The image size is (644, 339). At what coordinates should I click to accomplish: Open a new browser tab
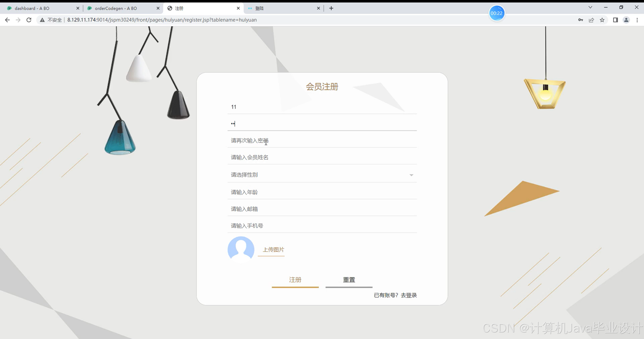[331, 8]
